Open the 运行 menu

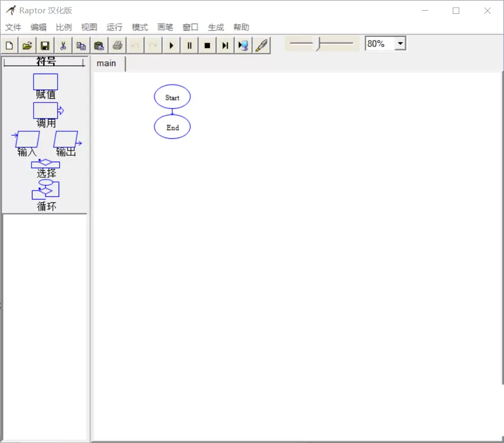coord(115,27)
